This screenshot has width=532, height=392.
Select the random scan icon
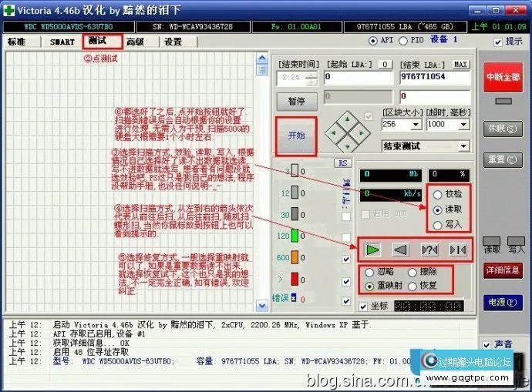coord(429,250)
